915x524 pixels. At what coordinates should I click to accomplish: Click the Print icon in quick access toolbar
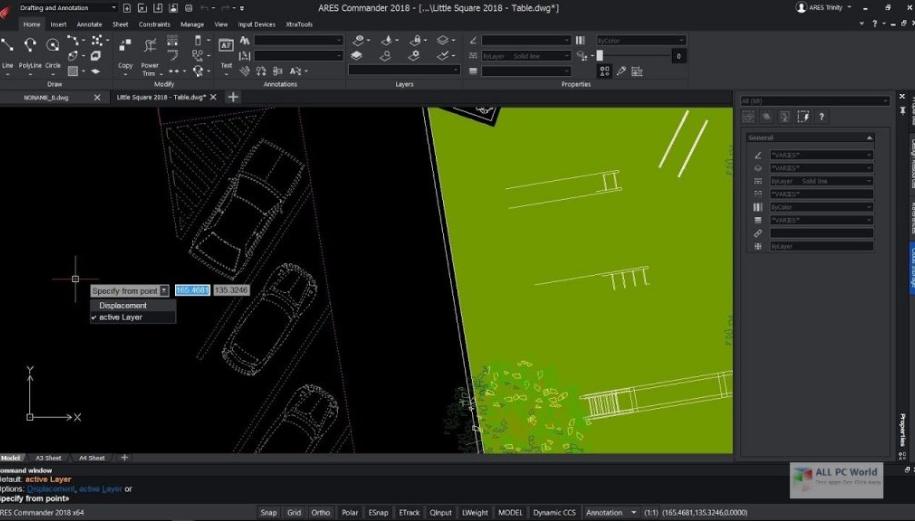188,8
